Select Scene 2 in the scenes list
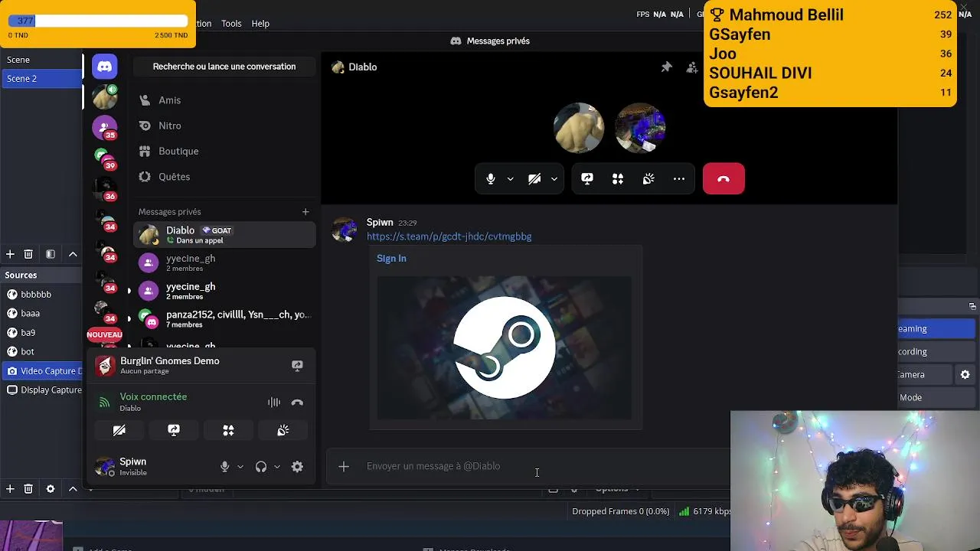The width and height of the screenshot is (980, 551). click(x=41, y=79)
